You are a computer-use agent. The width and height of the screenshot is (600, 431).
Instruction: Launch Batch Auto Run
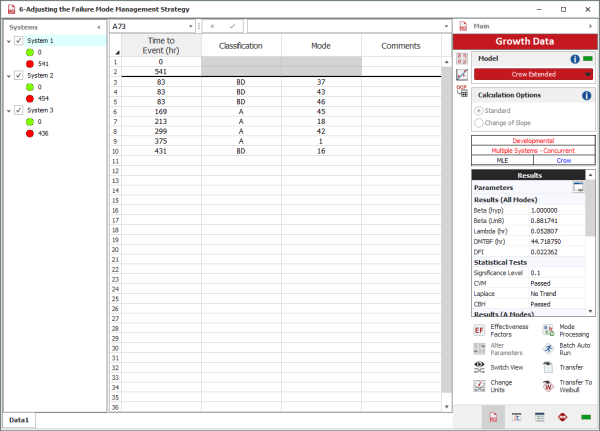548,348
